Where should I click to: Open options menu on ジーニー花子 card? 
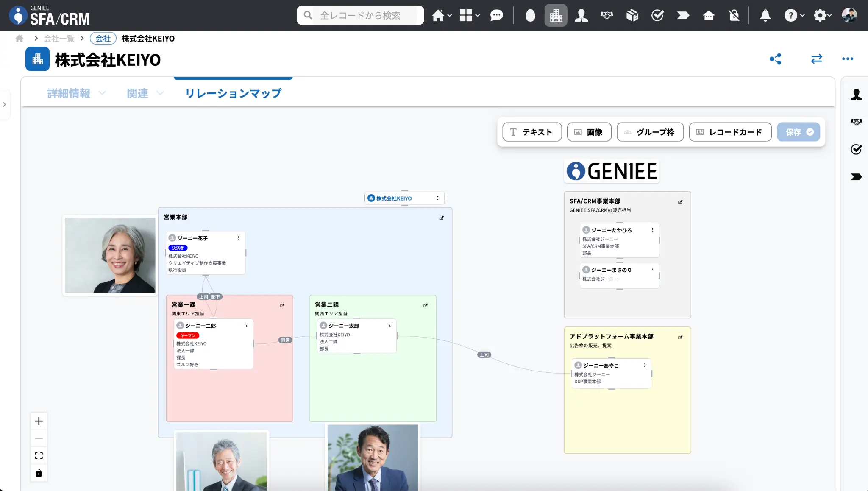(239, 238)
